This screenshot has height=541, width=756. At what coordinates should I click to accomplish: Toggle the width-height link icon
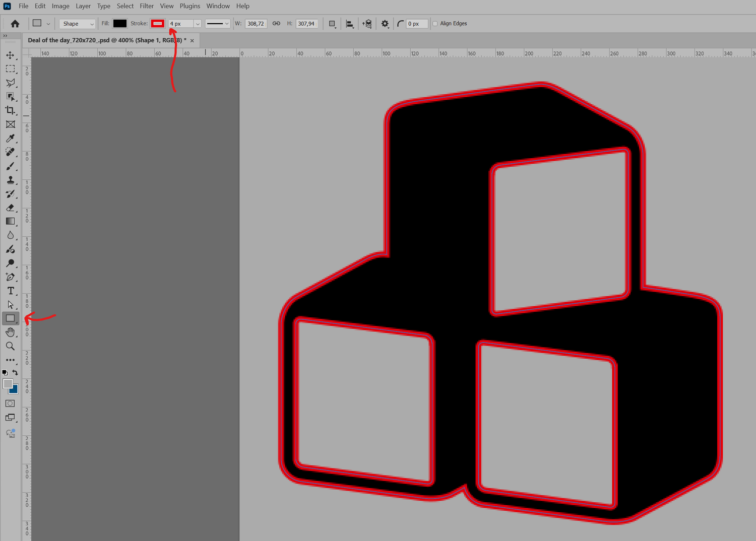click(276, 24)
